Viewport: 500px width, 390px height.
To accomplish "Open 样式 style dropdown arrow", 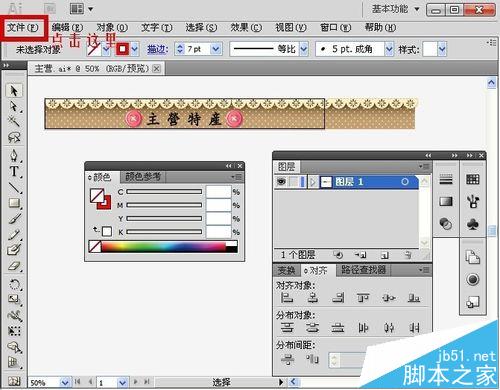I will (x=442, y=50).
